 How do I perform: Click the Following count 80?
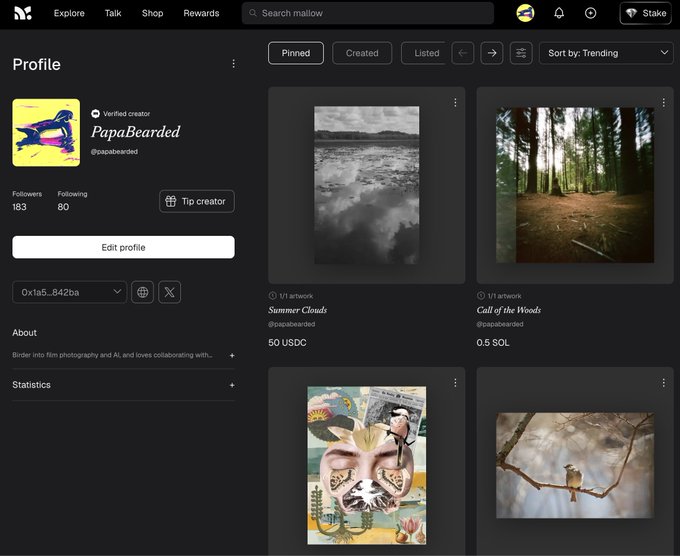pos(63,207)
